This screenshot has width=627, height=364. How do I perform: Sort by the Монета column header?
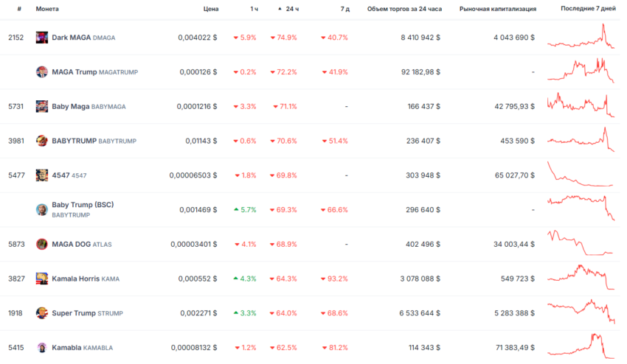pyautogui.click(x=47, y=9)
